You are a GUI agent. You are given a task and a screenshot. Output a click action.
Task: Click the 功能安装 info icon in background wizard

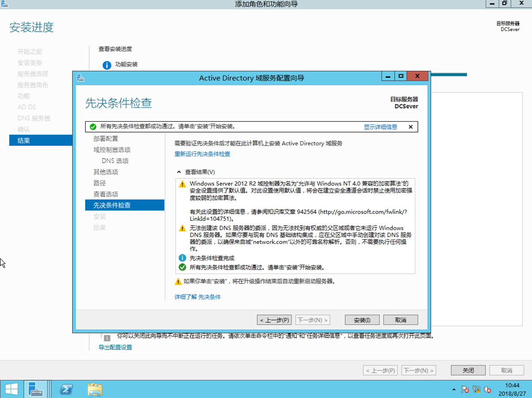[x=107, y=65]
